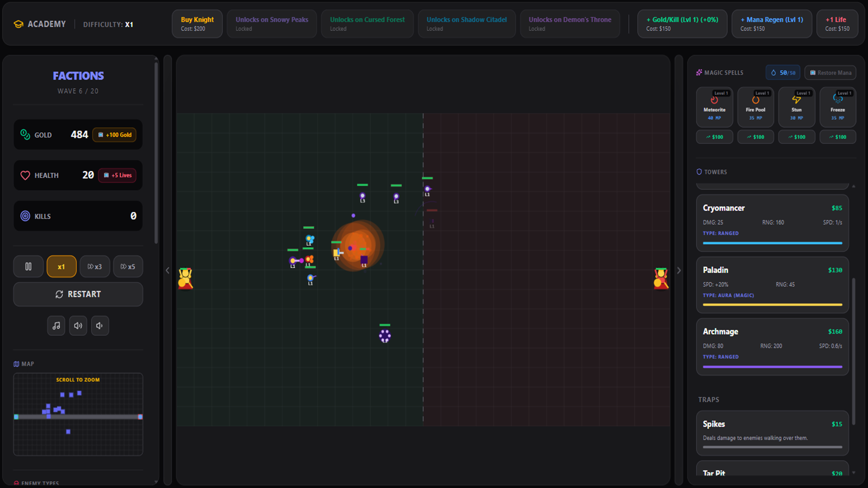The image size is (868, 488).
Task: Collapse the left Factions panel
Action: [x=167, y=270]
